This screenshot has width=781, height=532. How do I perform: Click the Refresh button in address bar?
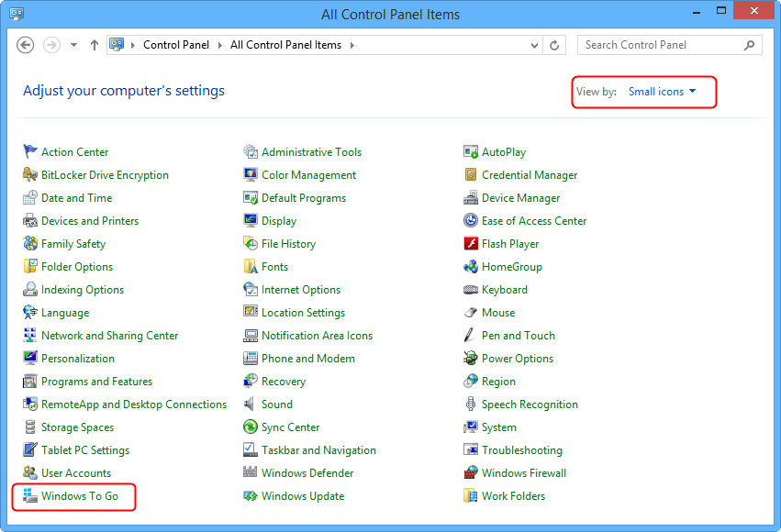pos(554,45)
